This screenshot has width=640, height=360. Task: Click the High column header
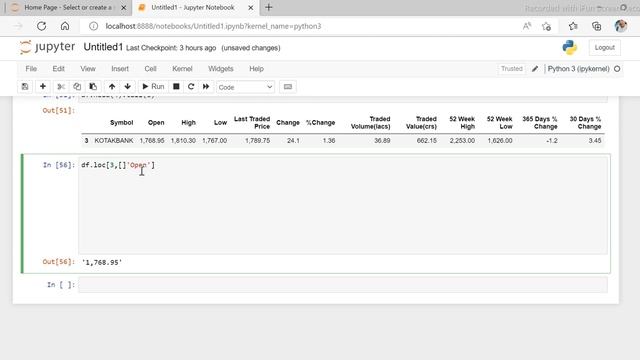[188, 122]
